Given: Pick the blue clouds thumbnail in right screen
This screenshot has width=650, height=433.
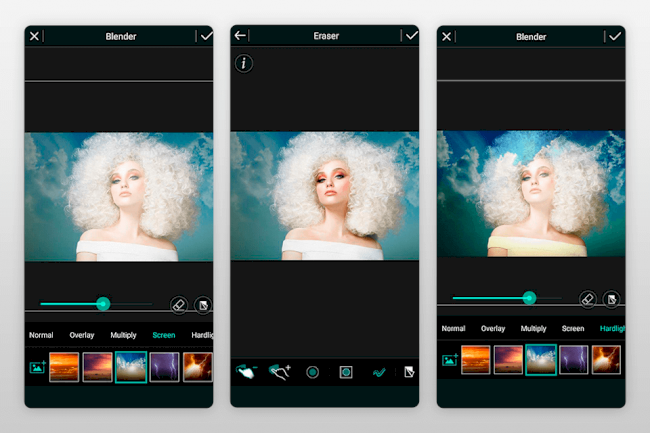Looking at the screenshot, I should 541,360.
